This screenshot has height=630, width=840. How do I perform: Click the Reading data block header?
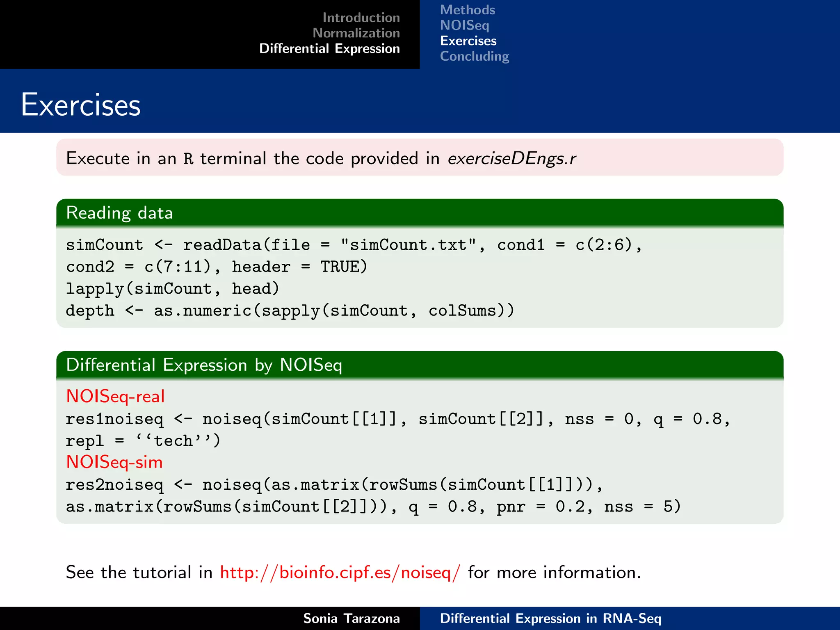point(420,213)
